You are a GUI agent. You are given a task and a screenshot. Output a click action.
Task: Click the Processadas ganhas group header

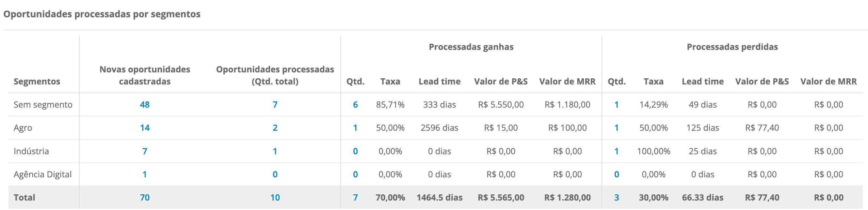coord(471,47)
